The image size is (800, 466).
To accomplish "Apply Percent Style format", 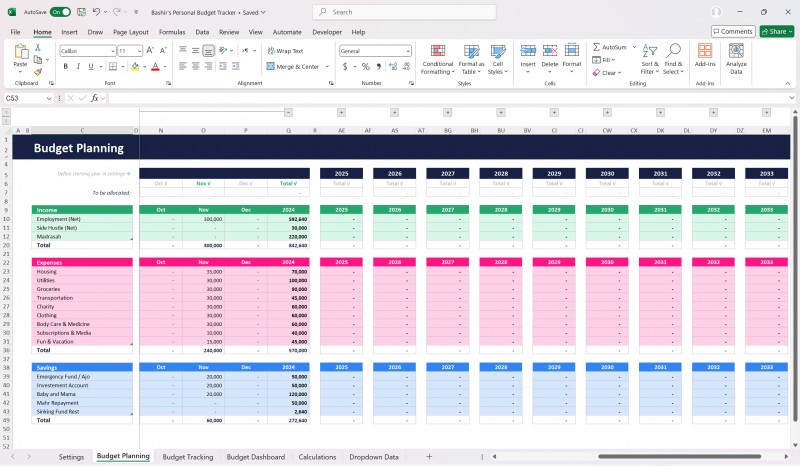I will [x=365, y=66].
